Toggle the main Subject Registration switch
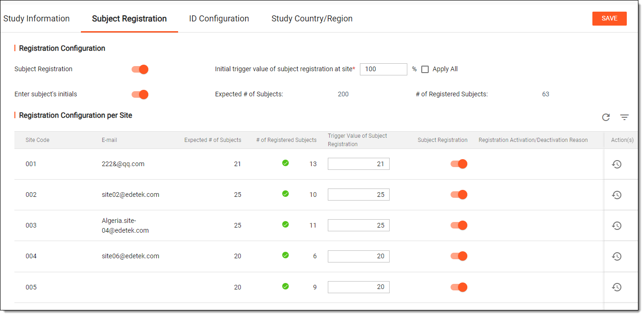The width and height of the screenshot is (644, 316). click(140, 69)
